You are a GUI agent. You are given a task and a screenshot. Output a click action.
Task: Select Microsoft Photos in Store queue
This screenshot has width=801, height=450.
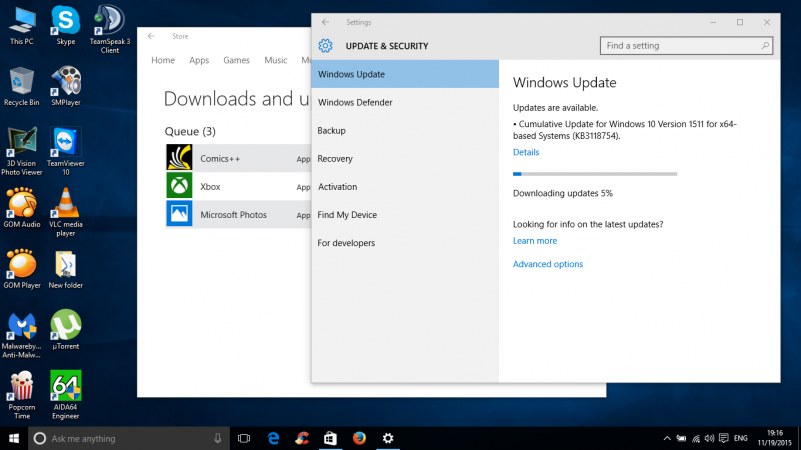239,215
